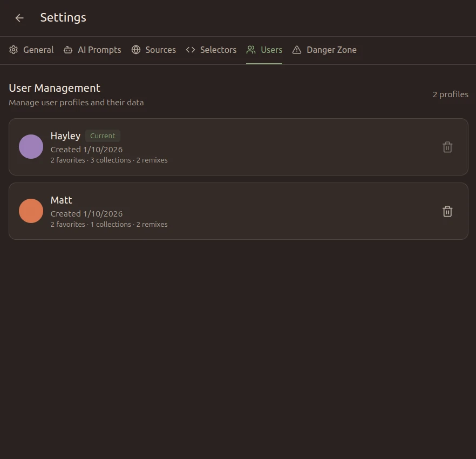The height and width of the screenshot is (459, 476).
Task: Click the Settings title text
Action: (63, 17)
